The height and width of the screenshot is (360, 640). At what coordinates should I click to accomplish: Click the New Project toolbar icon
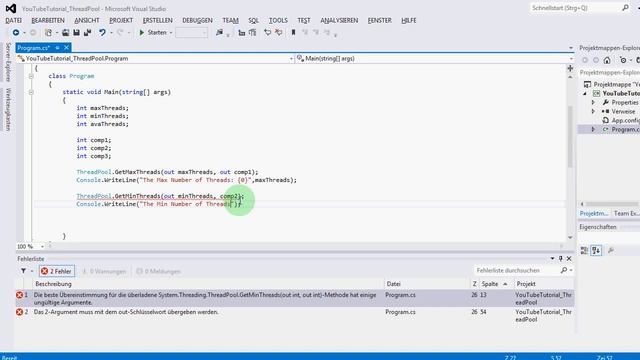pos(48,33)
